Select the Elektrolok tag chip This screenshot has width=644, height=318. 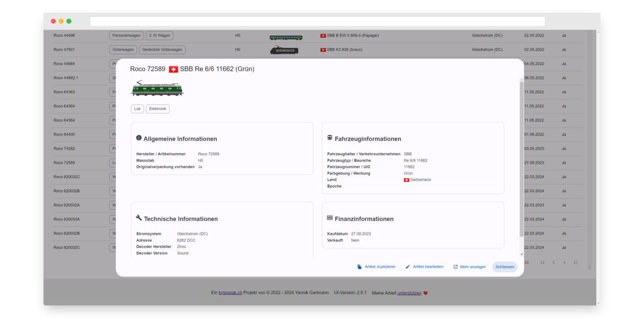pos(158,109)
